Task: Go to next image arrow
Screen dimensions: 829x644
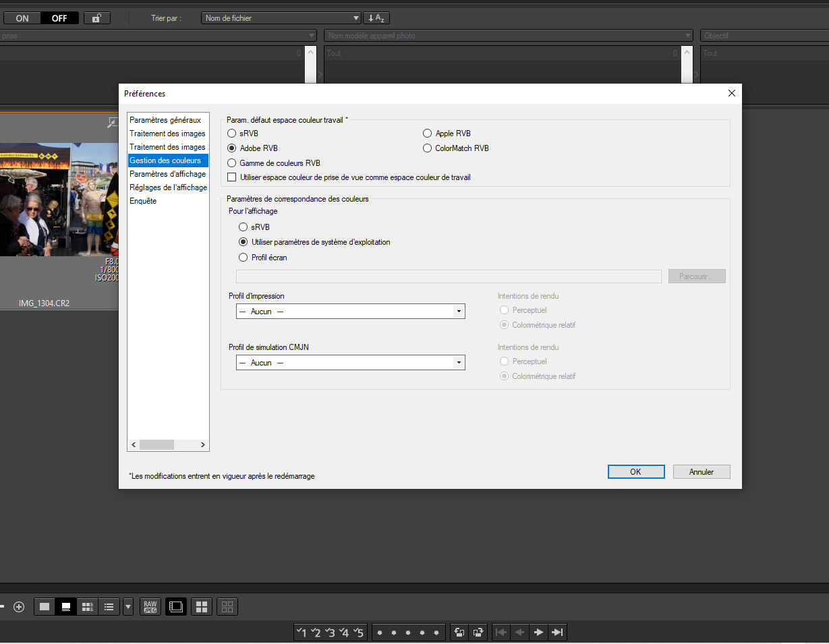Action: pyautogui.click(x=538, y=632)
